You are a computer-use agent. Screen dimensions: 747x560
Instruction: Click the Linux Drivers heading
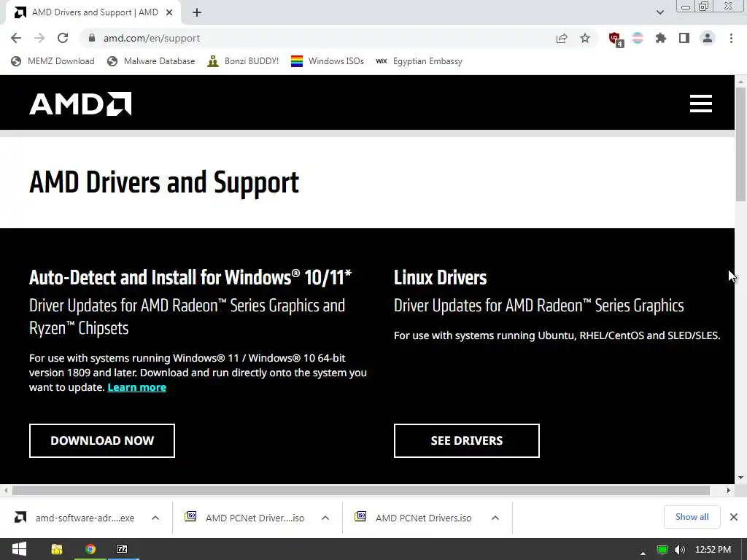click(440, 278)
